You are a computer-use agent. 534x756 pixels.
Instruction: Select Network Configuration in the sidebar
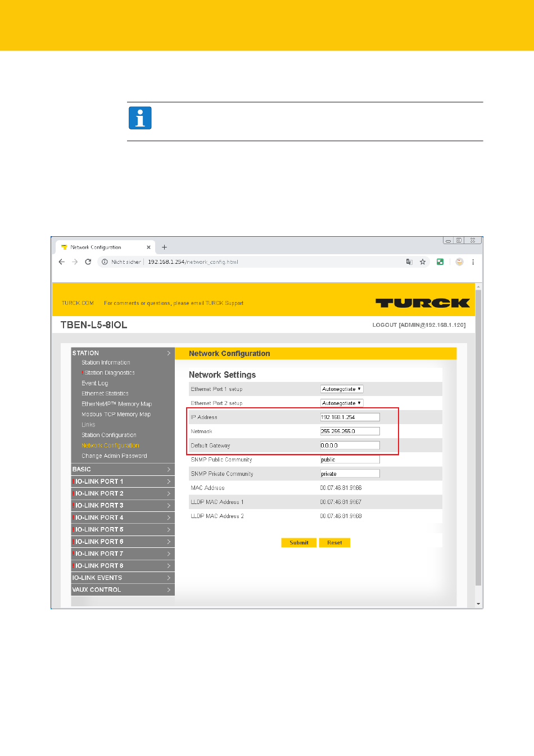coord(110,445)
